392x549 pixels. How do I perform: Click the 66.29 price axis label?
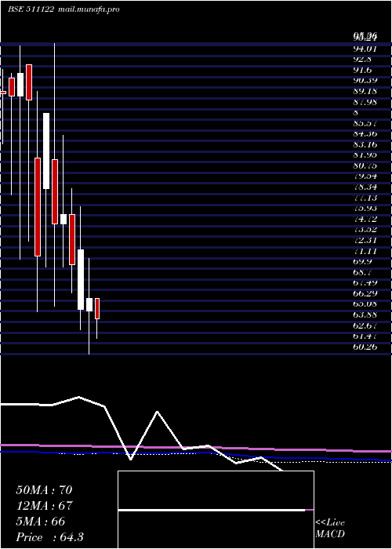tap(365, 293)
